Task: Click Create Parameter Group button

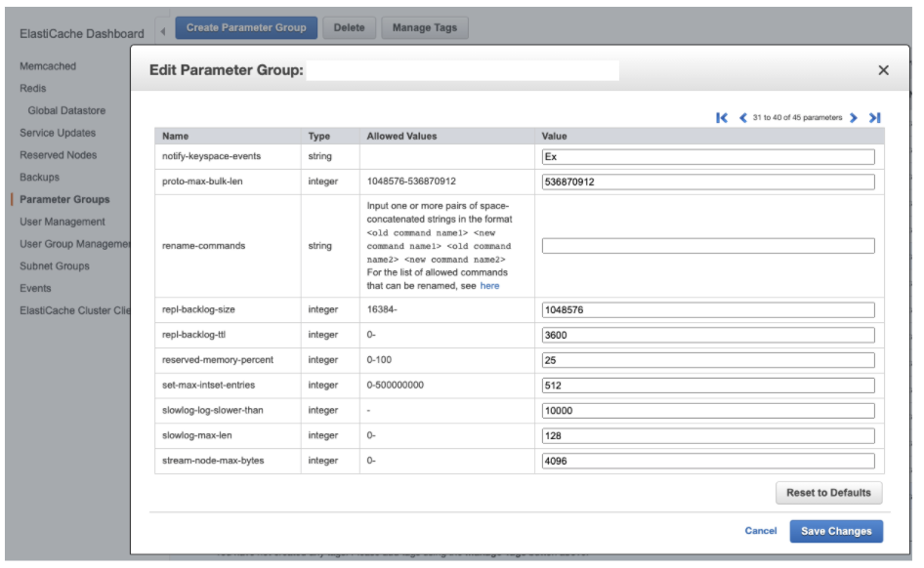Action: point(246,27)
